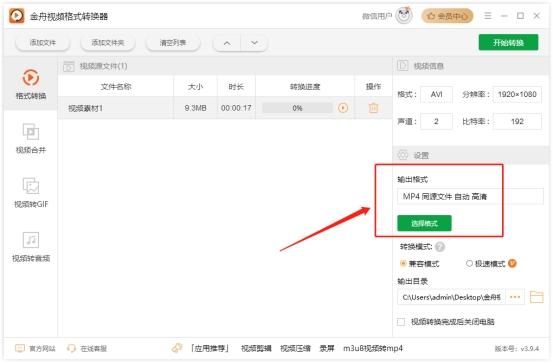Click the 时长 column header
Viewport: 553px width, 364px height.
point(236,86)
